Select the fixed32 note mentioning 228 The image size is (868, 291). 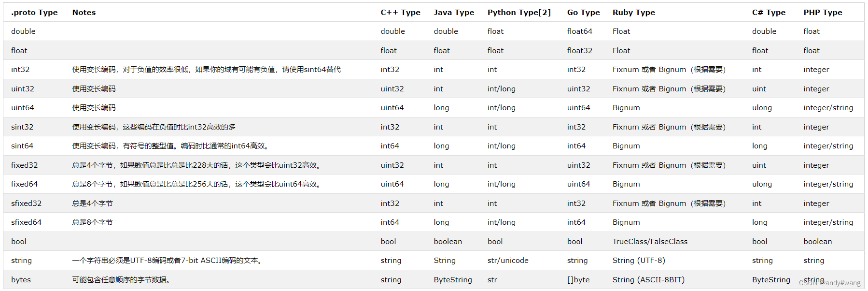[x=197, y=165]
